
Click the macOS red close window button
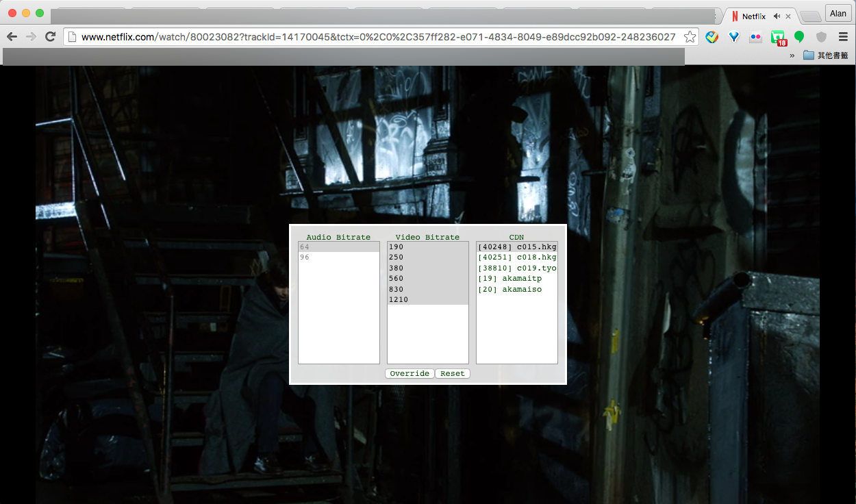(x=12, y=13)
